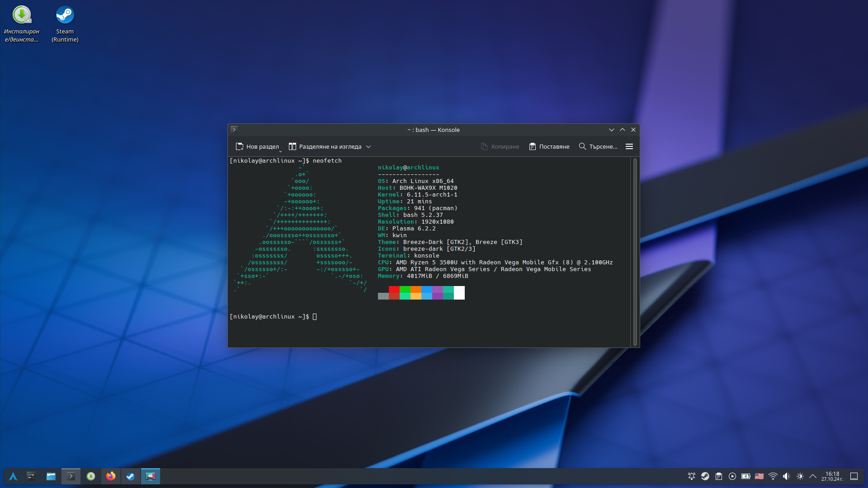Open battery and power tray icon
Image resolution: width=868 pixels, height=488 pixels.
746,476
